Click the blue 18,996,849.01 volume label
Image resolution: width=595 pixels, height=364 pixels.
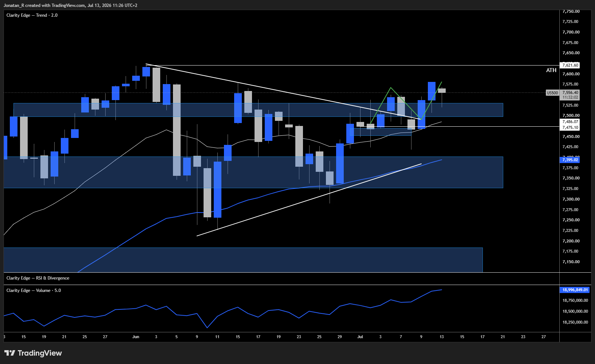[575, 290]
